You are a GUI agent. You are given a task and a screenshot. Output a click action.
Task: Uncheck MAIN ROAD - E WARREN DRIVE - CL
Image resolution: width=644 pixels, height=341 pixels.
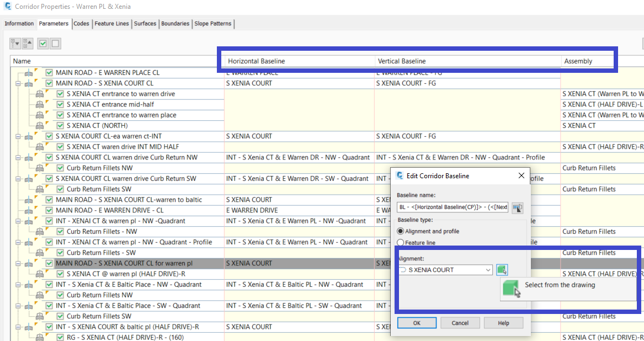click(x=49, y=210)
